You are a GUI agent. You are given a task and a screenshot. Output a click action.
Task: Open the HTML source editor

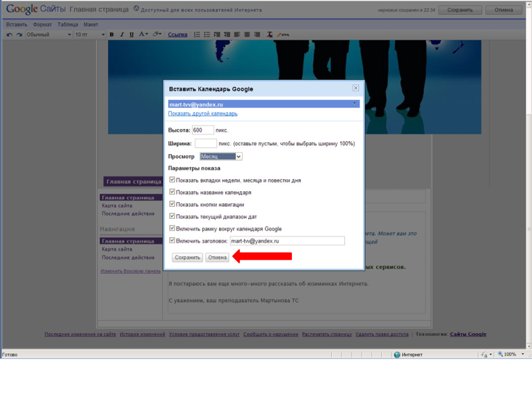(283, 35)
